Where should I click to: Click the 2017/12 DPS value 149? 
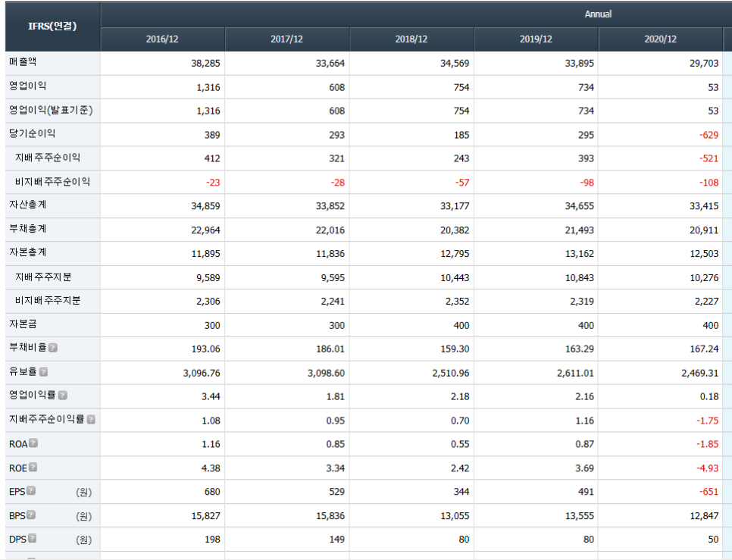tap(336, 540)
